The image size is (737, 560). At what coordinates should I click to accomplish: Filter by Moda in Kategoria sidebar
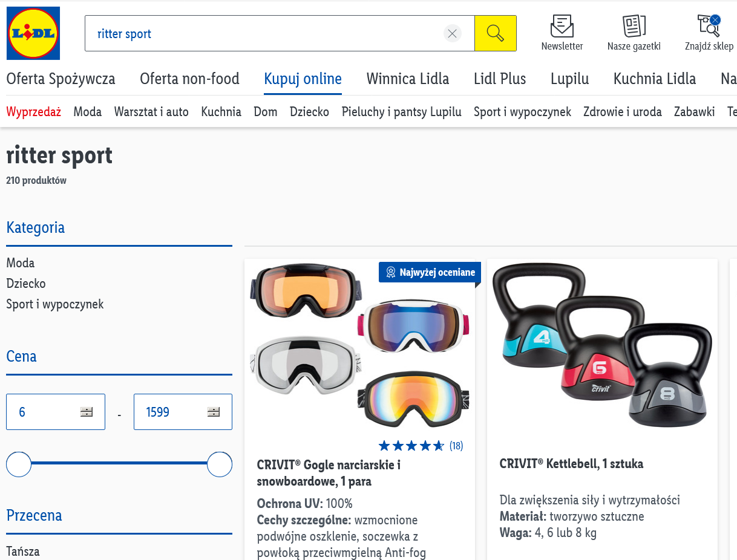pos(21,262)
